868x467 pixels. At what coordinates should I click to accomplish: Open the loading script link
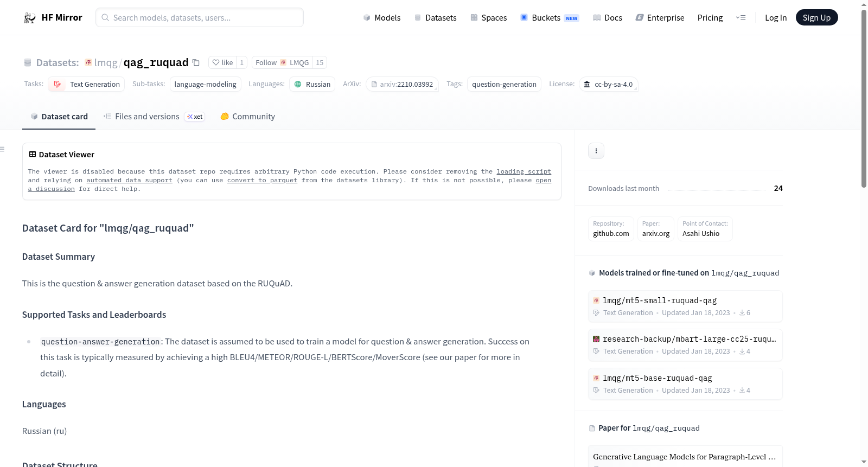tap(524, 171)
